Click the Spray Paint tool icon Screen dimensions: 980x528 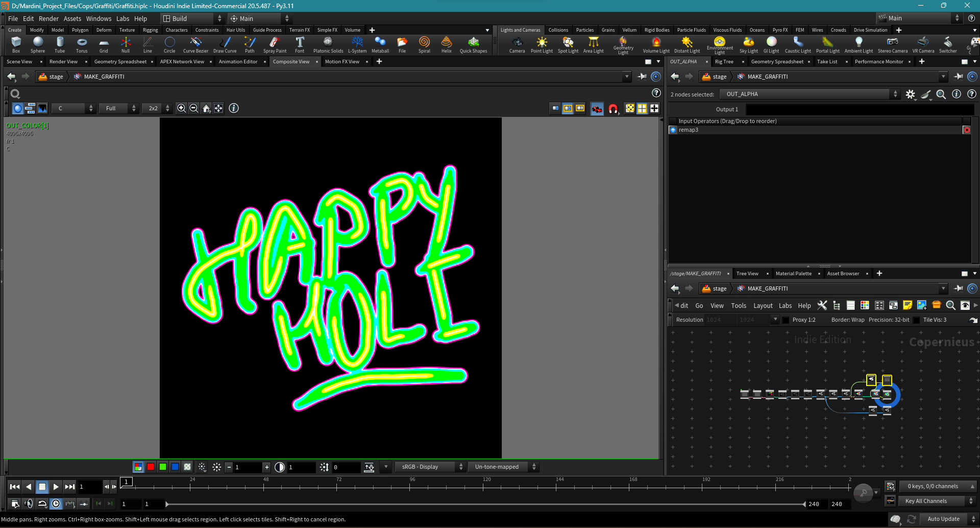pyautogui.click(x=275, y=44)
